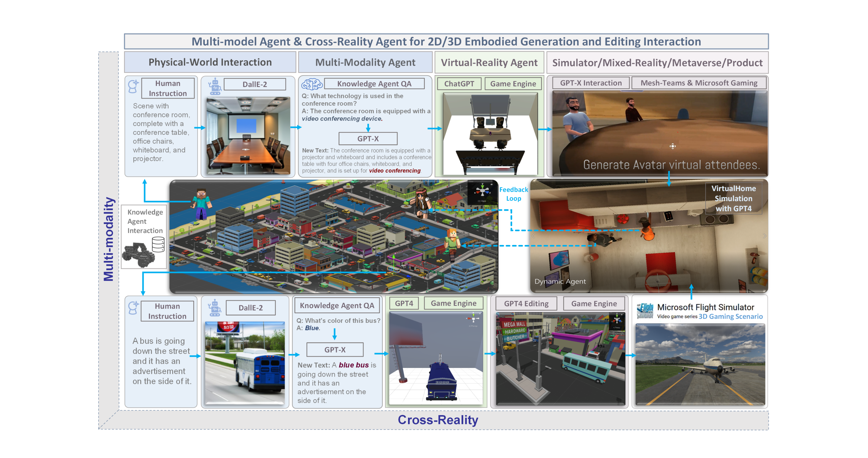Screen dimensions: 868x458
Task: Click the airplane runway flight simulator image
Action: click(700, 364)
